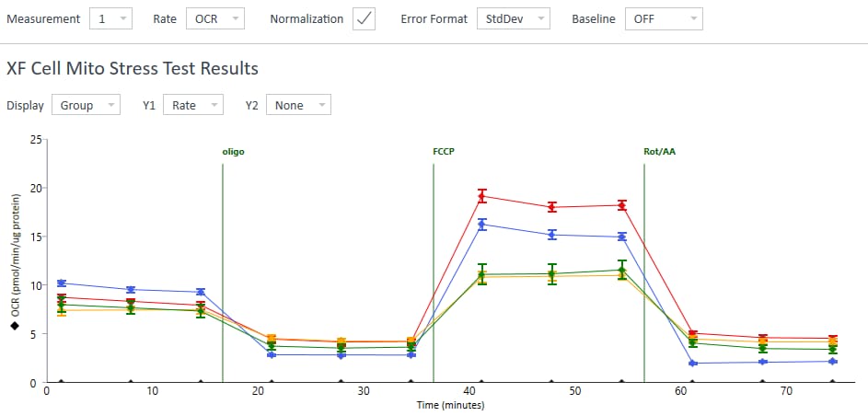Click the oligo injection marker label
This screenshot has height=416, width=868.
point(234,151)
